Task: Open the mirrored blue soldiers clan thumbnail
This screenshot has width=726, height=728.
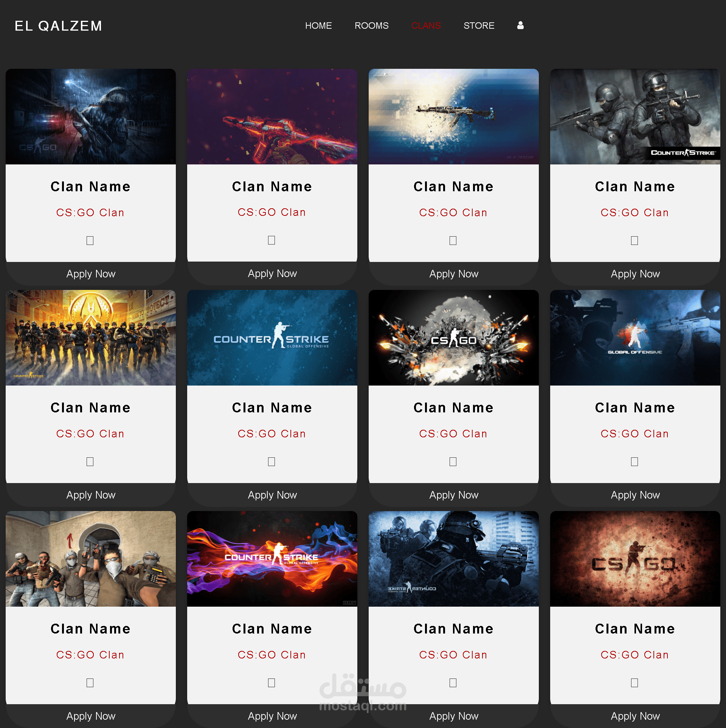Action: tap(453, 559)
